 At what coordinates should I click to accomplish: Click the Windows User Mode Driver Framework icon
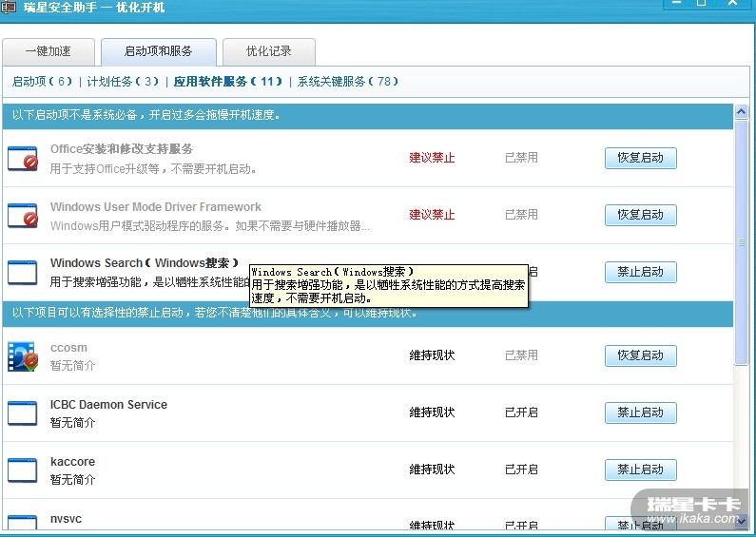coord(23,215)
